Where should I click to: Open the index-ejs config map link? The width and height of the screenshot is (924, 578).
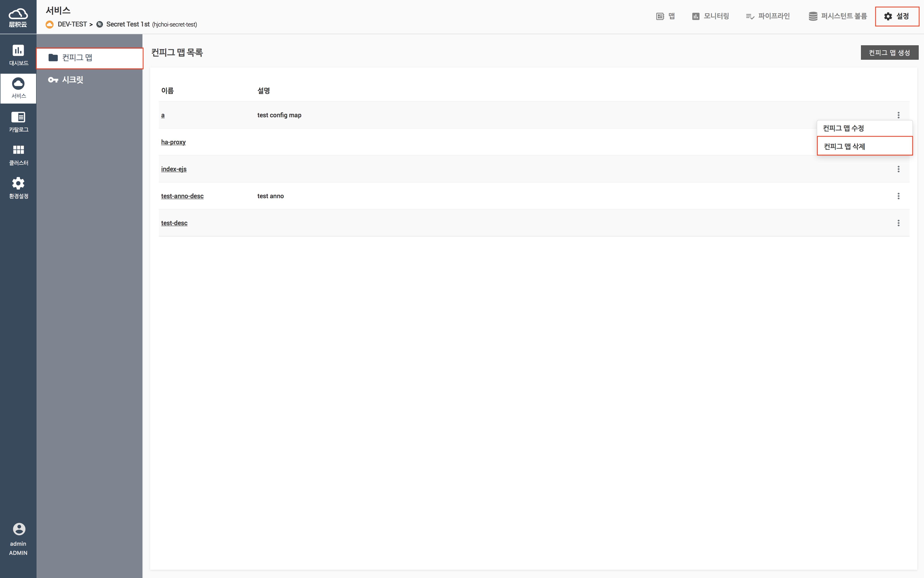[x=174, y=169]
